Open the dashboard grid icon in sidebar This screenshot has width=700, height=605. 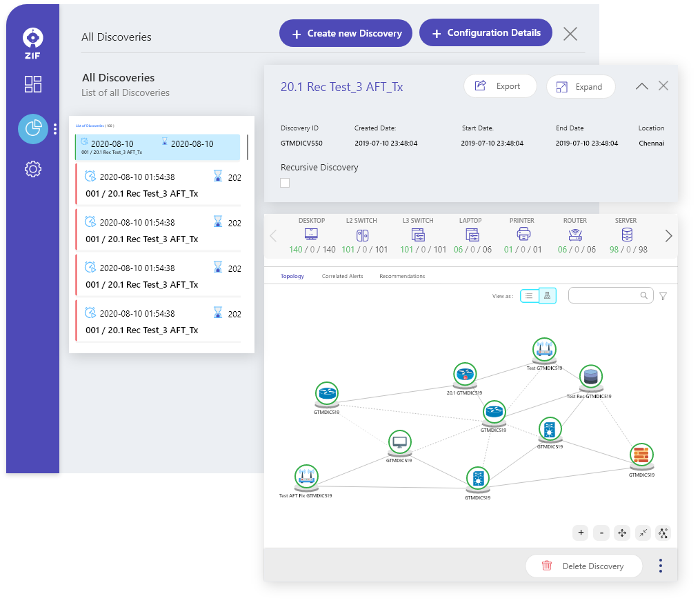33,84
